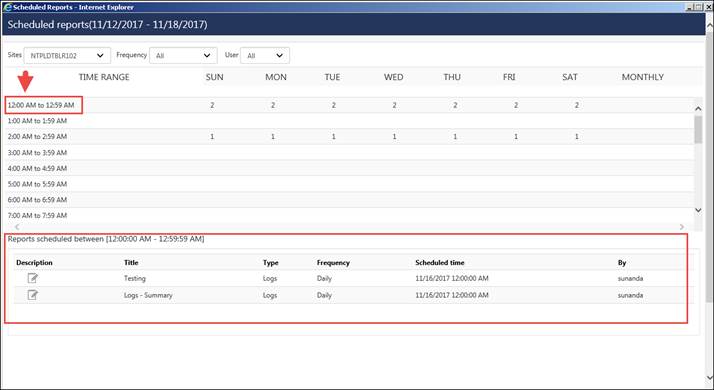Image resolution: width=714 pixels, height=390 pixels.
Task: Open the User dropdown
Action: (265, 56)
